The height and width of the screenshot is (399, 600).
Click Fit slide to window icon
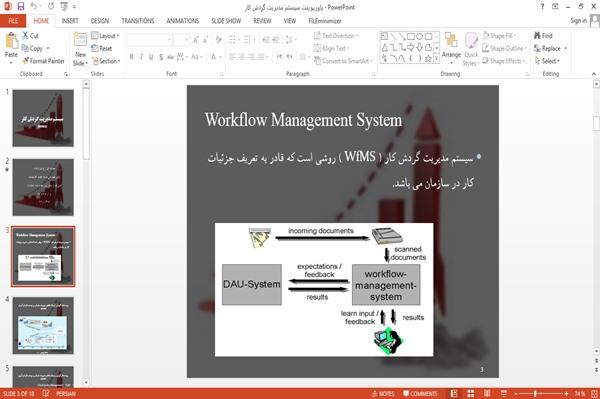[x=594, y=393]
